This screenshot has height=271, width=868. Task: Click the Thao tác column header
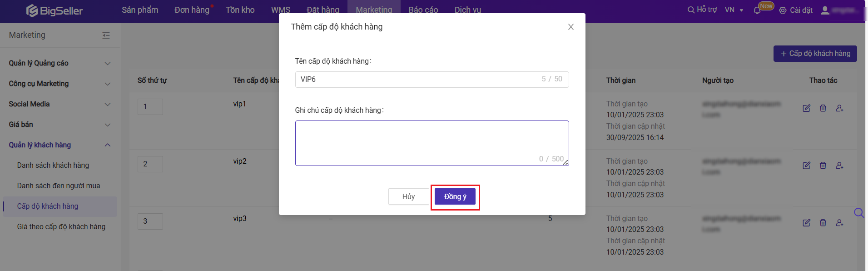click(x=823, y=80)
